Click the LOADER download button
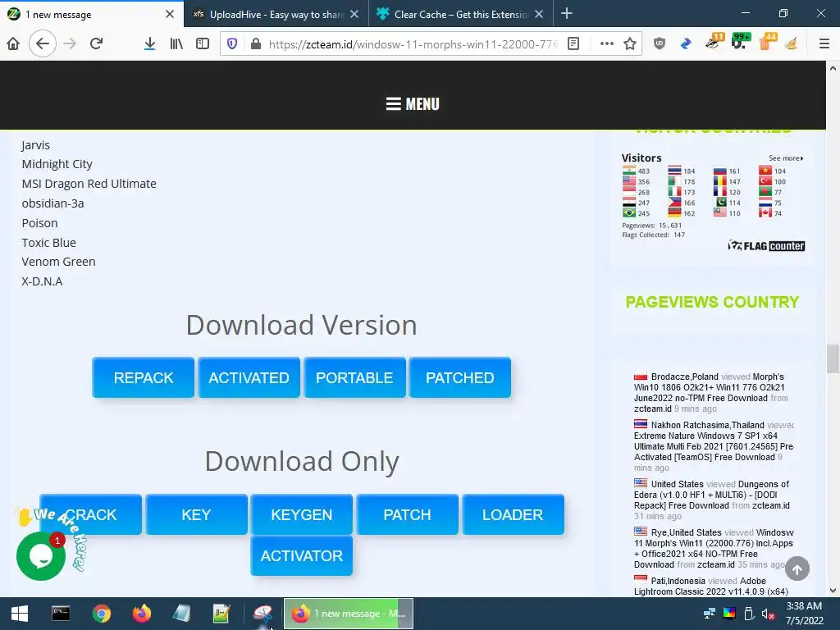Image resolution: width=840 pixels, height=630 pixels. [513, 515]
